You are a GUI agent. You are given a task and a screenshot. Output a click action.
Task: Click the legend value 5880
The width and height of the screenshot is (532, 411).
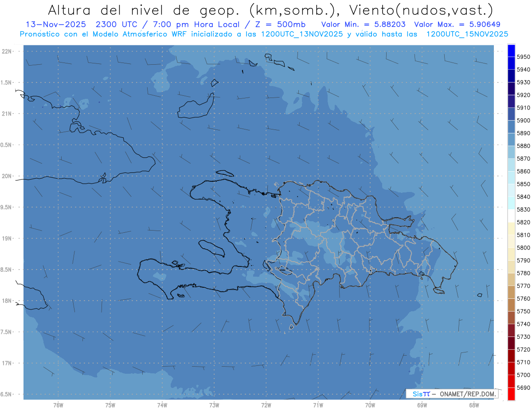coord(524,146)
